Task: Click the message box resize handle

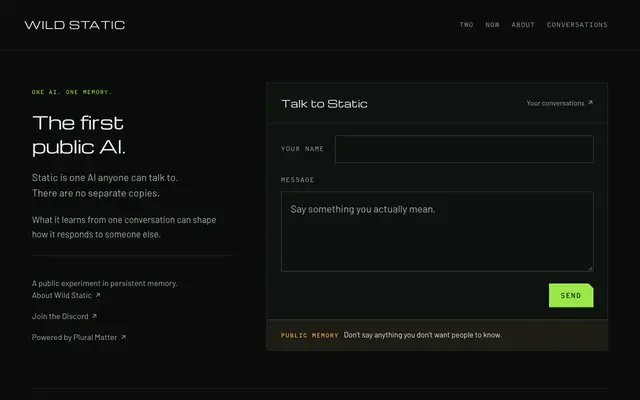Action: pyautogui.click(x=590, y=268)
